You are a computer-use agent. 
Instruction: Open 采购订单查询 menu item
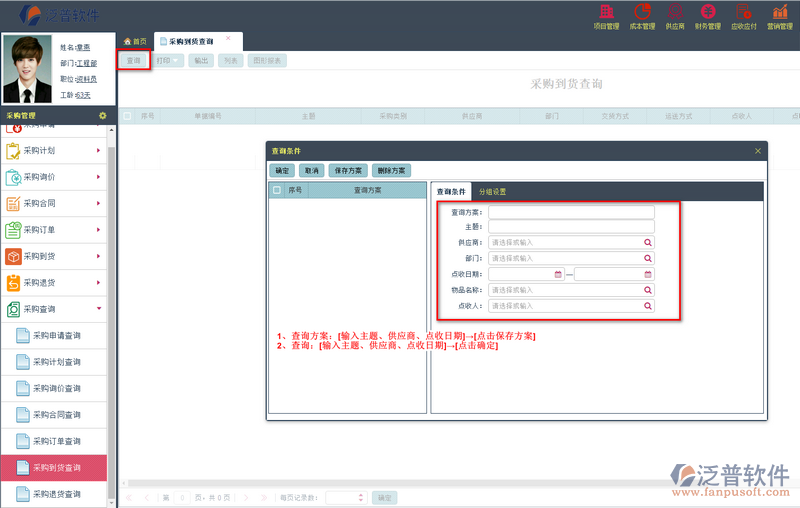click(x=54, y=441)
